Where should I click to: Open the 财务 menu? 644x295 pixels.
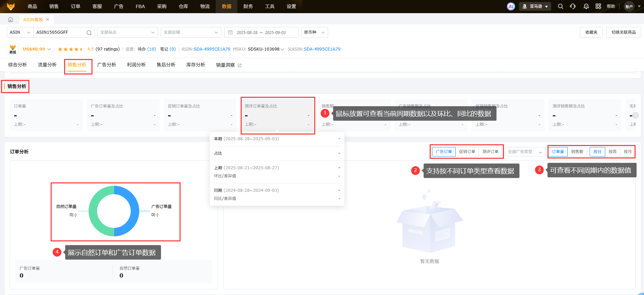pos(248,6)
